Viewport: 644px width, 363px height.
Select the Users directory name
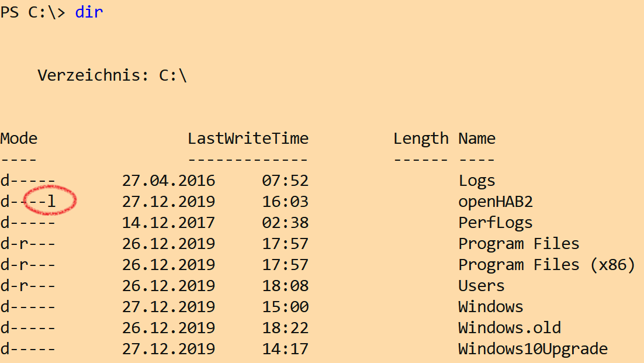click(482, 286)
